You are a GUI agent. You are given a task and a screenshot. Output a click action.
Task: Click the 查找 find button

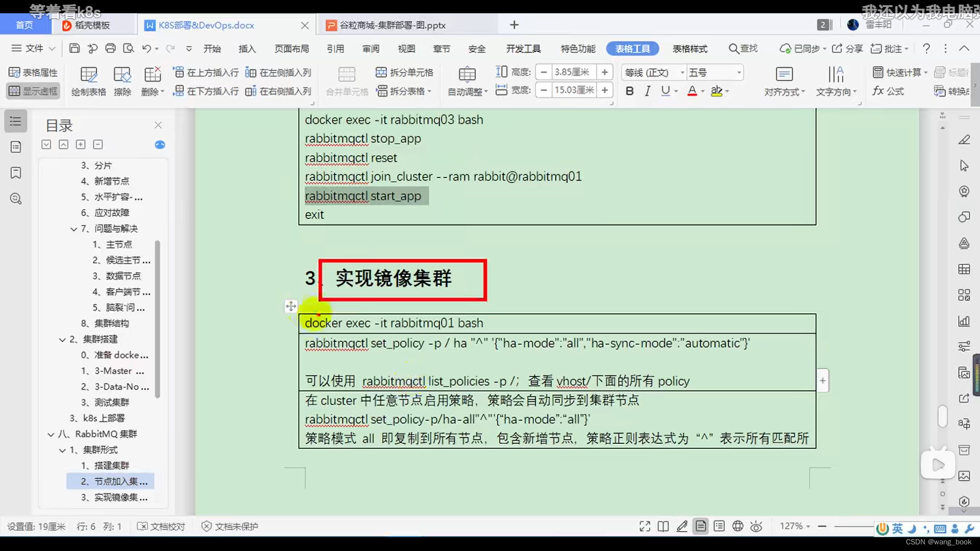click(743, 48)
